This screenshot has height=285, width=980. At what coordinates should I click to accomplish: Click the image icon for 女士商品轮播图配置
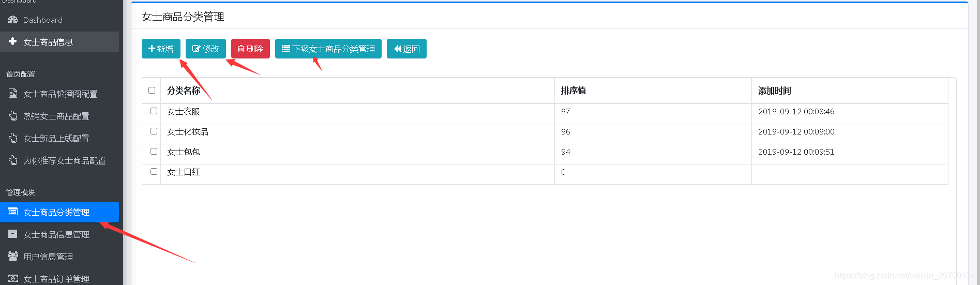point(13,94)
